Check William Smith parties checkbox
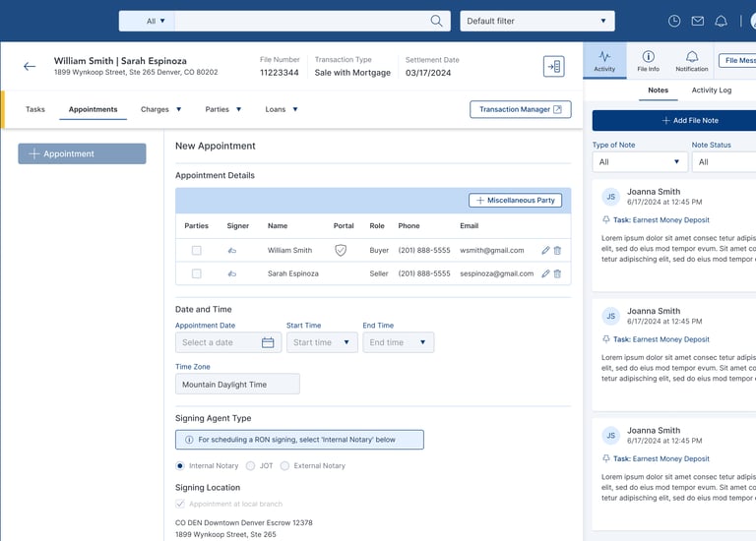 click(196, 251)
